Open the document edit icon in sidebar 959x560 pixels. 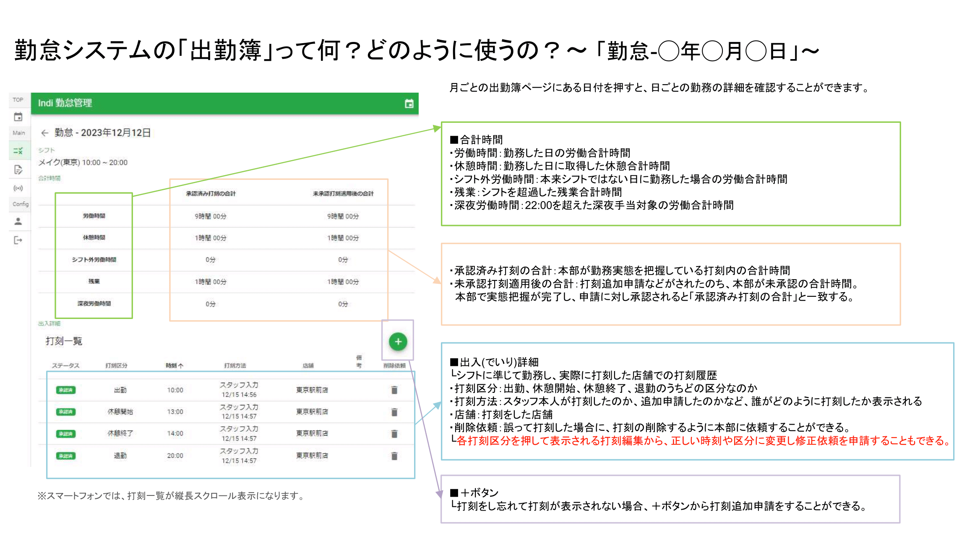coord(18,170)
